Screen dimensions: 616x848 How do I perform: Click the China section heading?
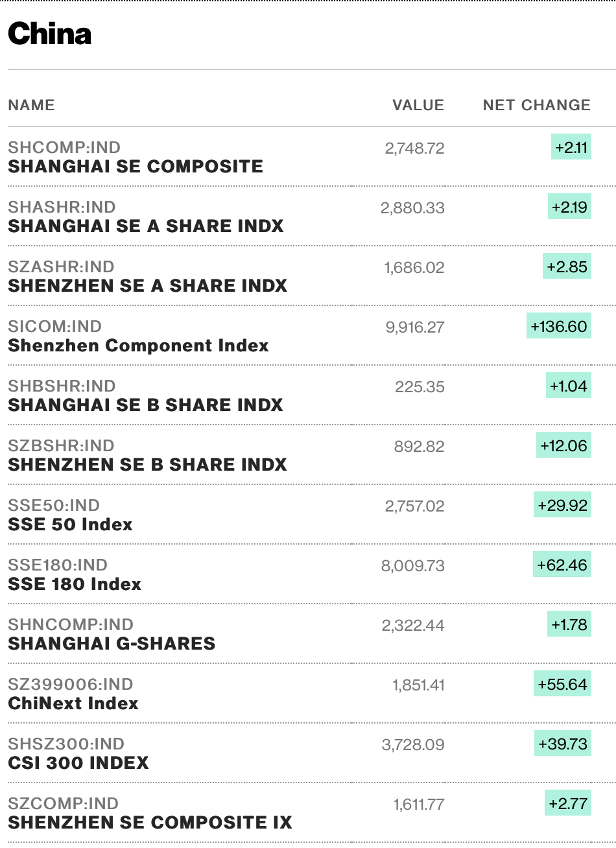click(x=50, y=34)
